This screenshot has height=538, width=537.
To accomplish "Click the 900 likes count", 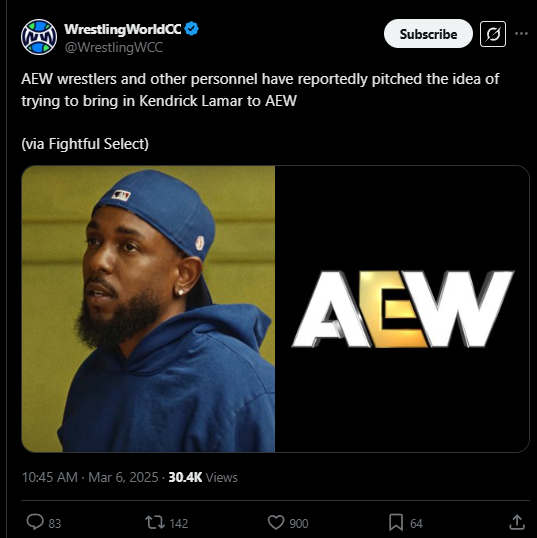I will [x=299, y=524].
